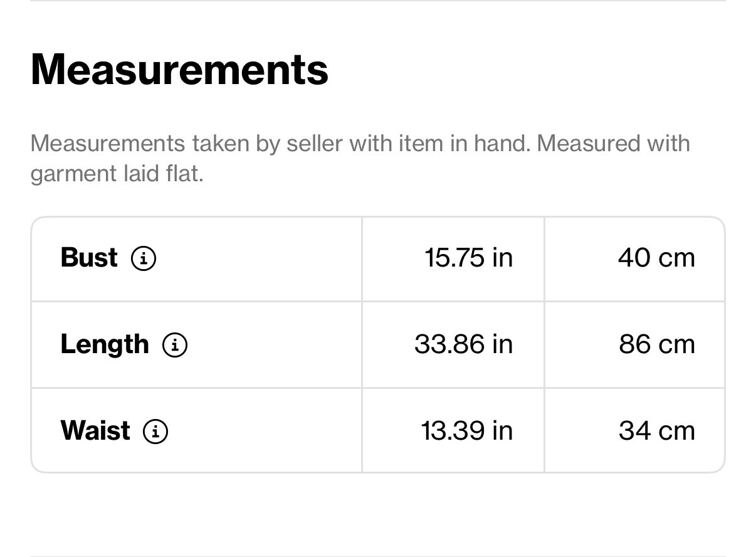This screenshot has height=557, width=756.
Task: Open the Bust info icon
Action: (x=144, y=258)
